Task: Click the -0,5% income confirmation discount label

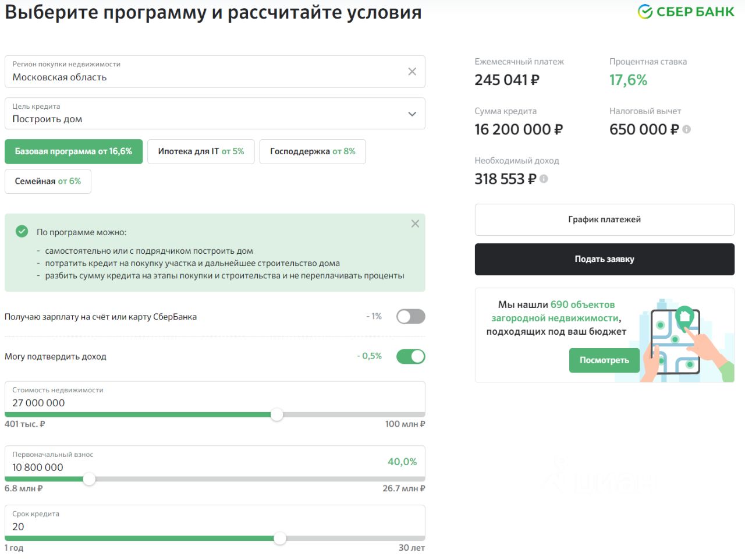Action: pos(370,356)
